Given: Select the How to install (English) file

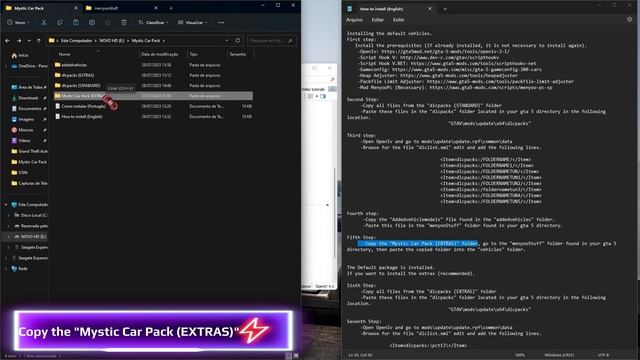Looking at the screenshot, I should coord(153,116).
